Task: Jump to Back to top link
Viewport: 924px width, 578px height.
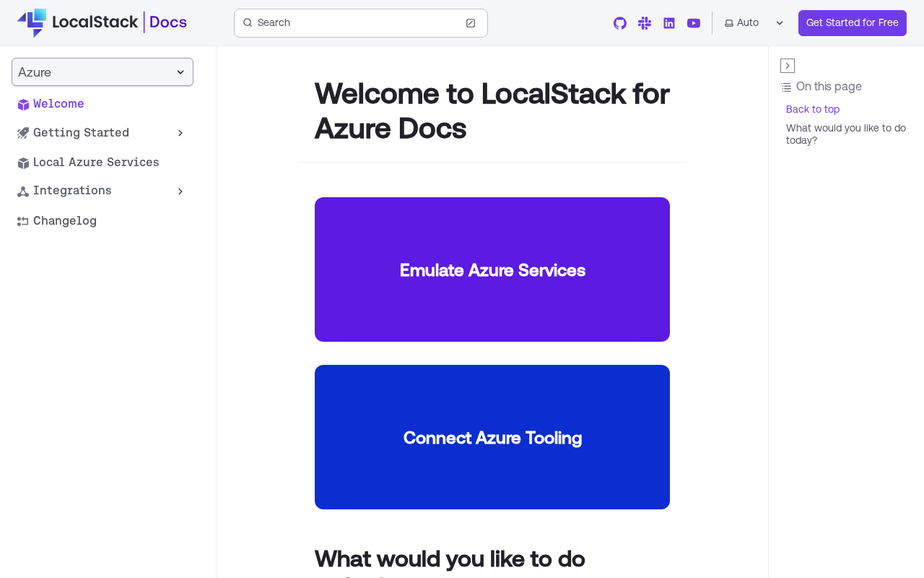Action: point(813,109)
